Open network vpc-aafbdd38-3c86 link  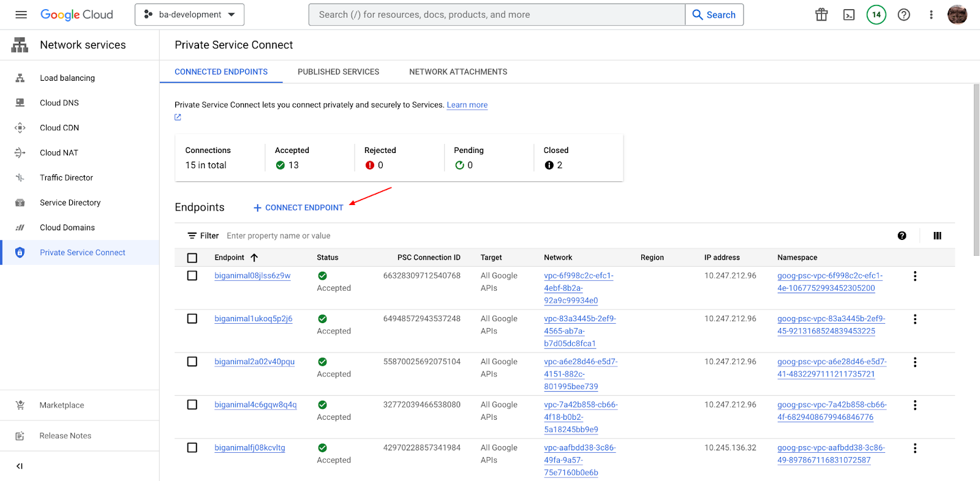pos(579,460)
